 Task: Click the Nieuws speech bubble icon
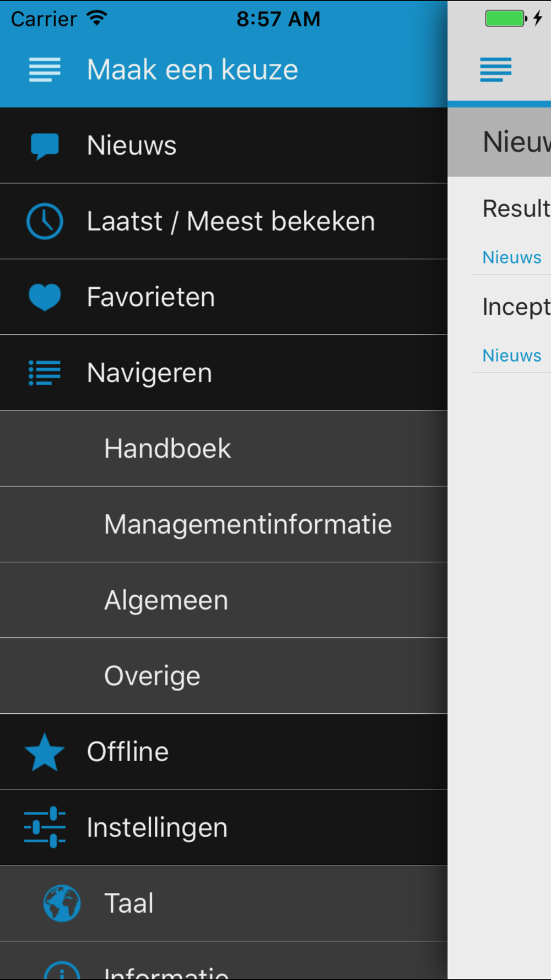coord(45,146)
